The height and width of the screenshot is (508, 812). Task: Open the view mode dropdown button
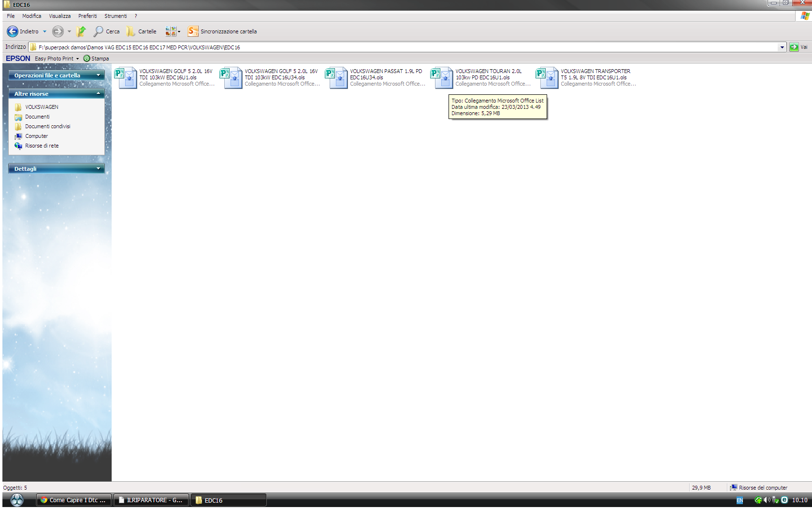(x=173, y=31)
